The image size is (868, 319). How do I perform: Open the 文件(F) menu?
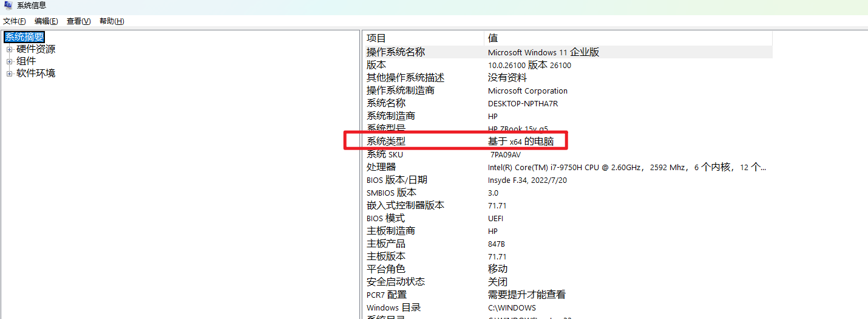(15, 21)
